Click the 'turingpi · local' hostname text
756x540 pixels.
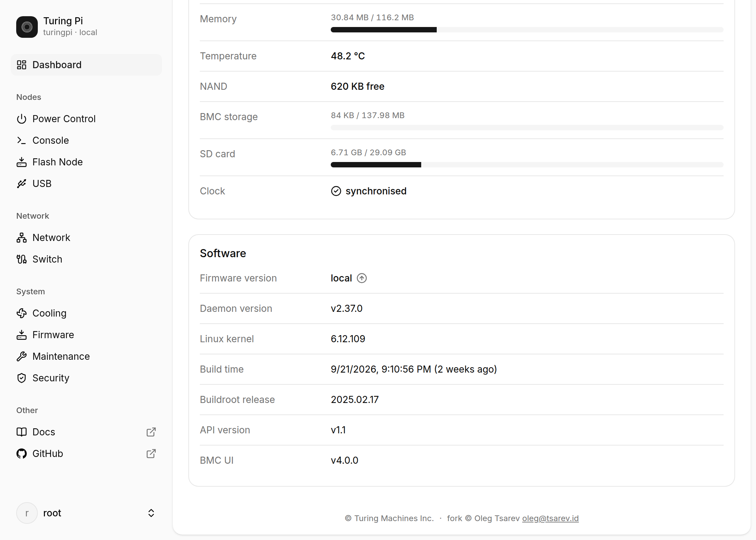pyautogui.click(x=70, y=32)
